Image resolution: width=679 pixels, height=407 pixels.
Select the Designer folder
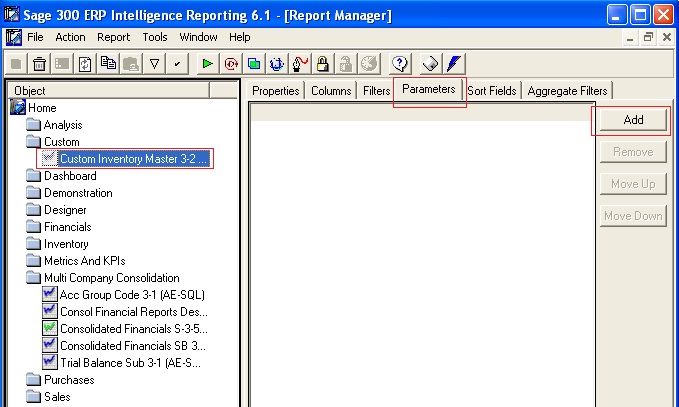click(65, 210)
